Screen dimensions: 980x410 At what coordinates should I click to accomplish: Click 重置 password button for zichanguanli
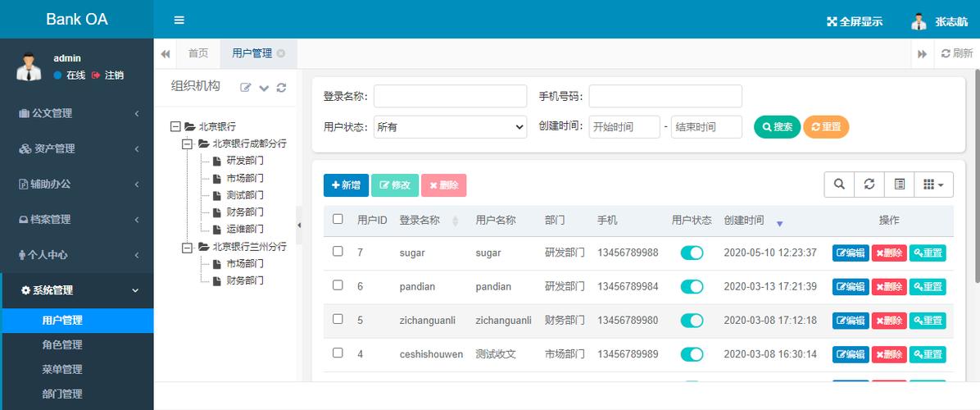(928, 321)
